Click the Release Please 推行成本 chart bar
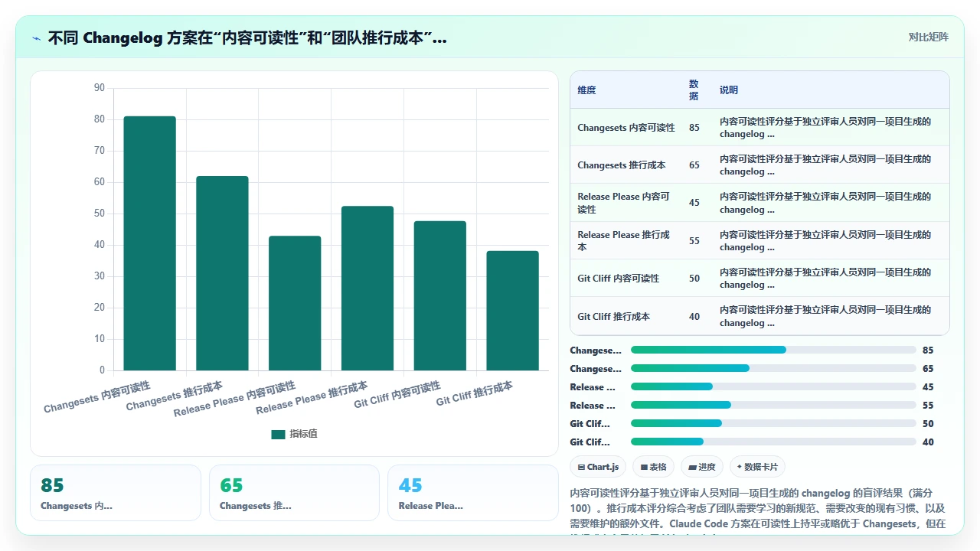Viewport: 980px width, 551px height. (367, 289)
